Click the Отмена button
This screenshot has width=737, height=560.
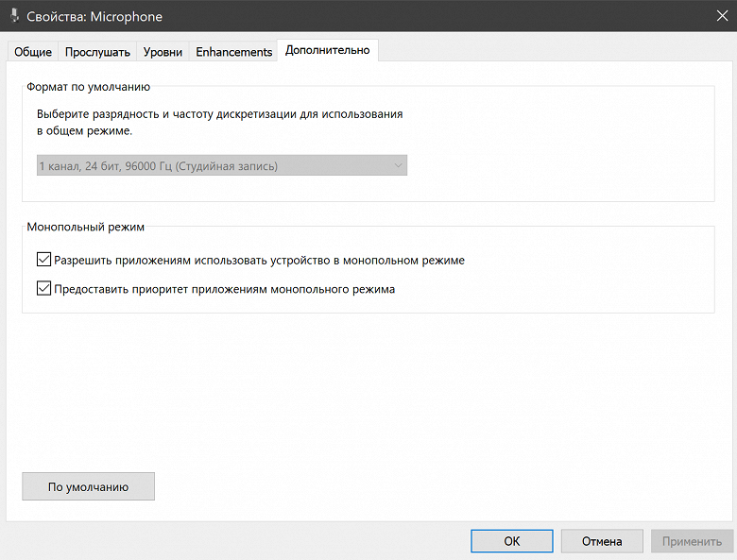(x=602, y=541)
